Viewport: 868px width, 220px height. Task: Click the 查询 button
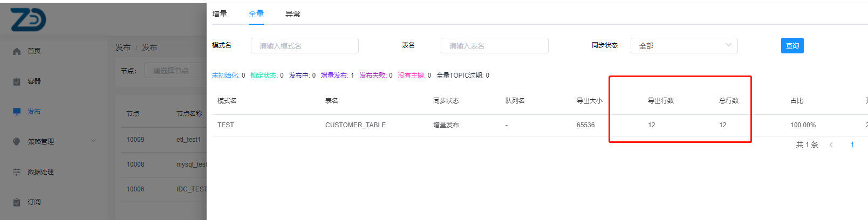point(792,46)
